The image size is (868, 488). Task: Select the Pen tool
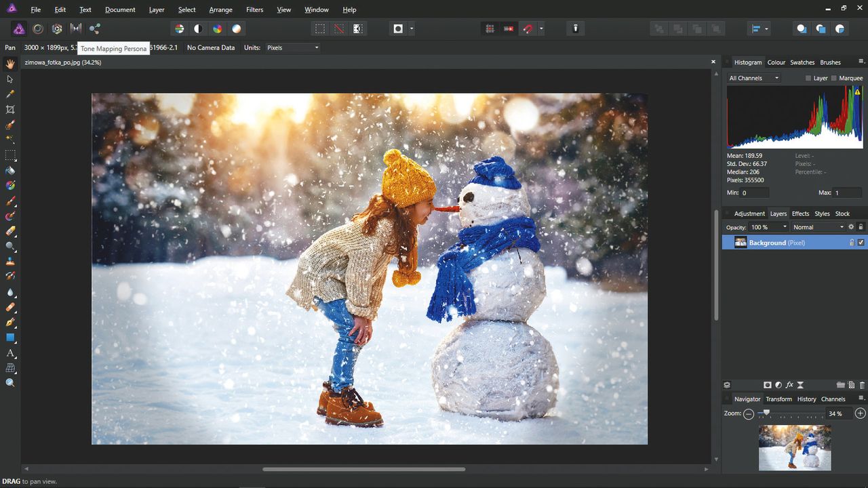coord(10,322)
